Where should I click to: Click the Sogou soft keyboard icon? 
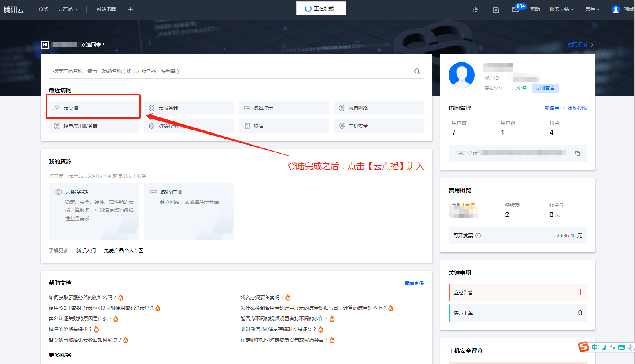(621, 347)
